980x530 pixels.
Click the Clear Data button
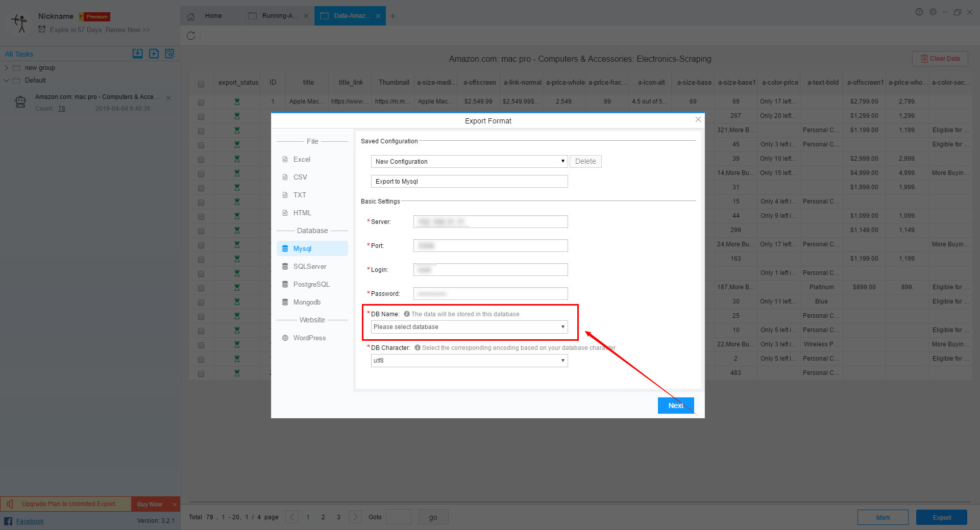[x=940, y=59]
